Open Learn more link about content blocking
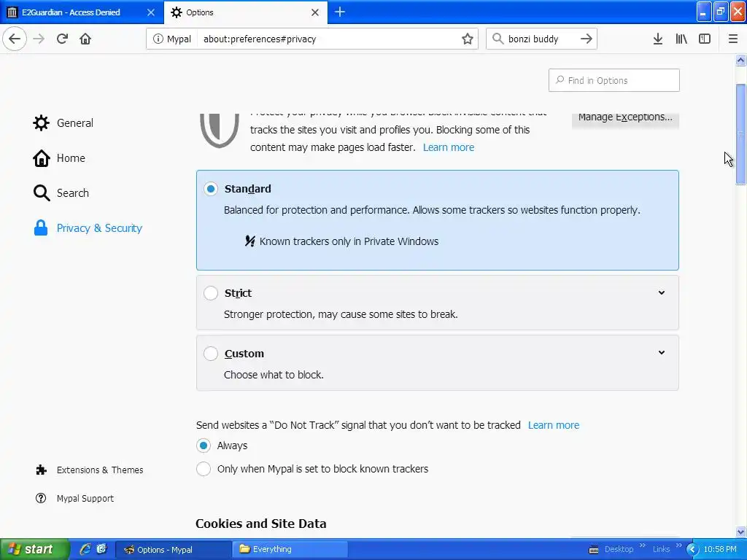 click(449, 147)
